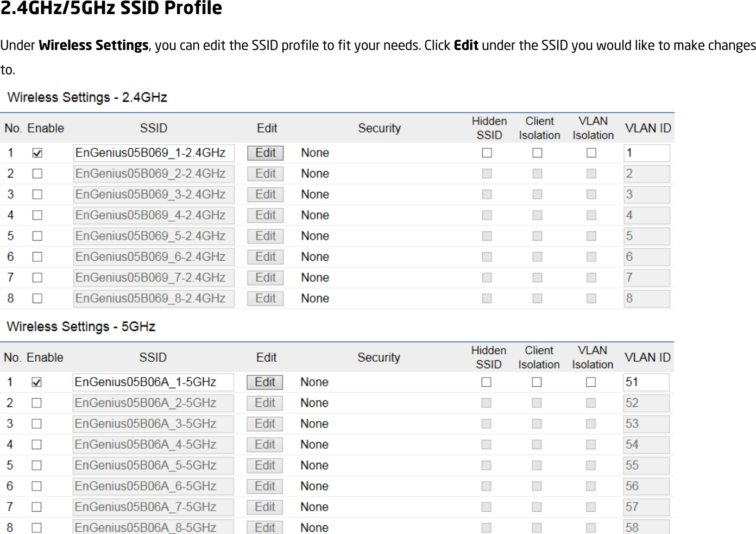
Task: Click Edit for EnGenius05B069_5-2.4GHz
Action: click(x=266, y=236)
